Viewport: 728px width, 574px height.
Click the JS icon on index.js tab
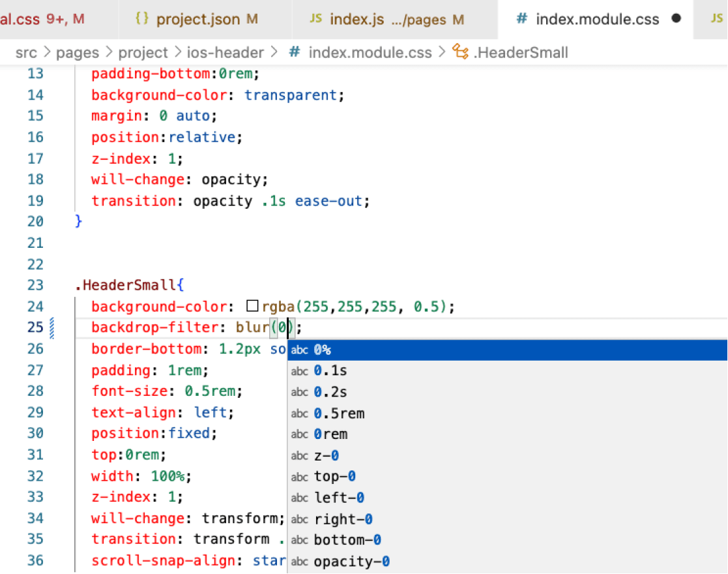tap(316, 19)
